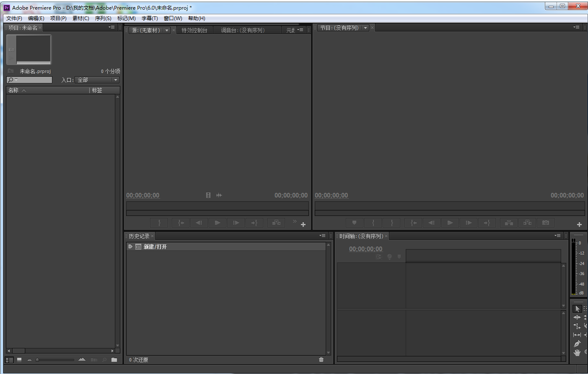Viewport: 588px width, 374px height.
Task: Select the Pen tool in the Tools panel
Action: point(577,343)
